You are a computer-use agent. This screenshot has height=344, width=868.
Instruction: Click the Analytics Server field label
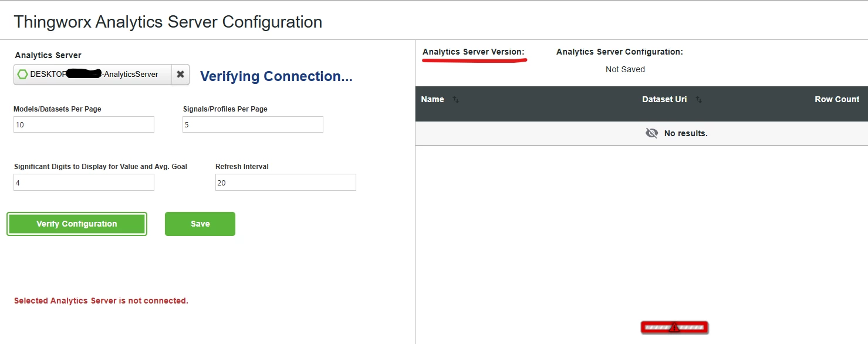[x=48, y=55]
